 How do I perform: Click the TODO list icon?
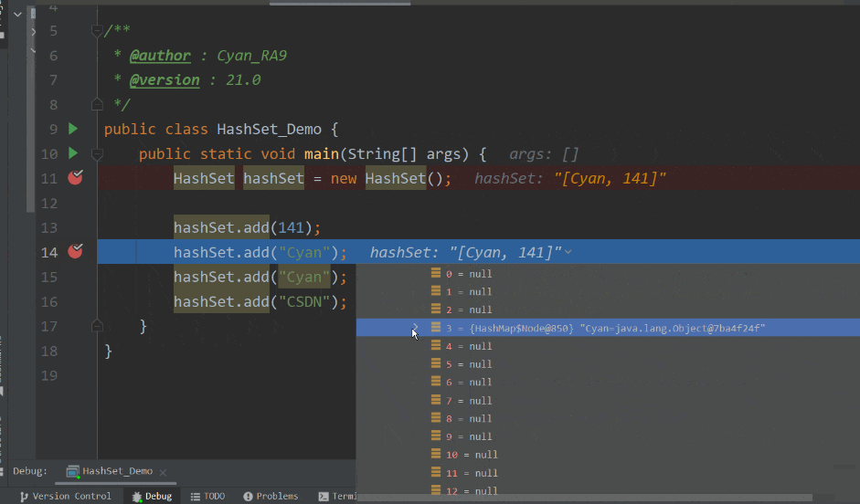(196, 497)
